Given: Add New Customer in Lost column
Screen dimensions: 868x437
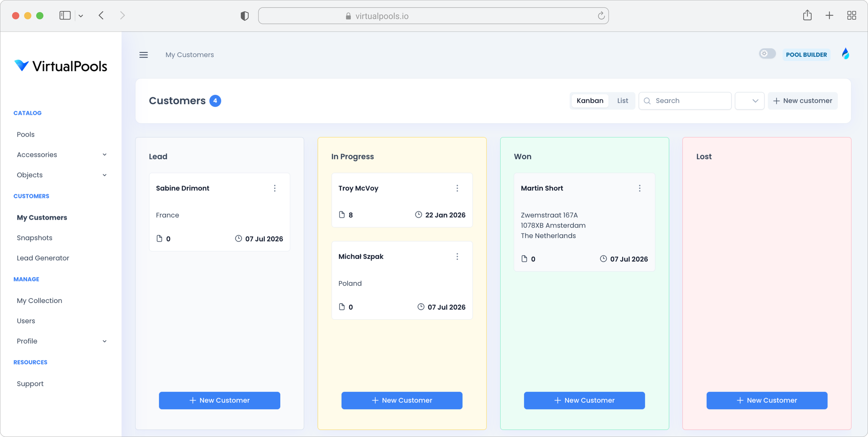Looking at the screenshot, I should click(x=767, y=400).
